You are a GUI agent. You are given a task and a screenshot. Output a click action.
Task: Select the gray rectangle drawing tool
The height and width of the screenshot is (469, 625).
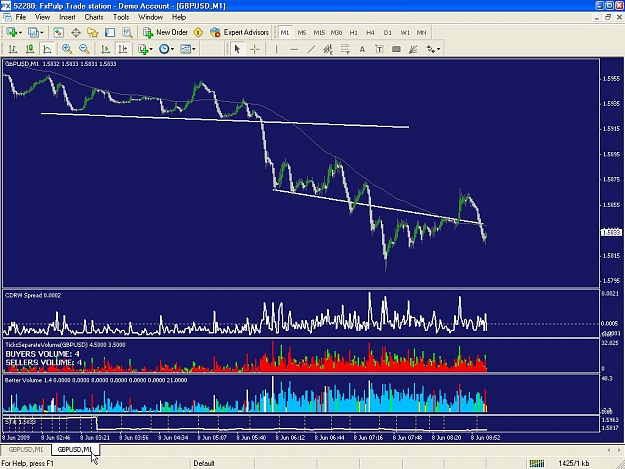396,49
